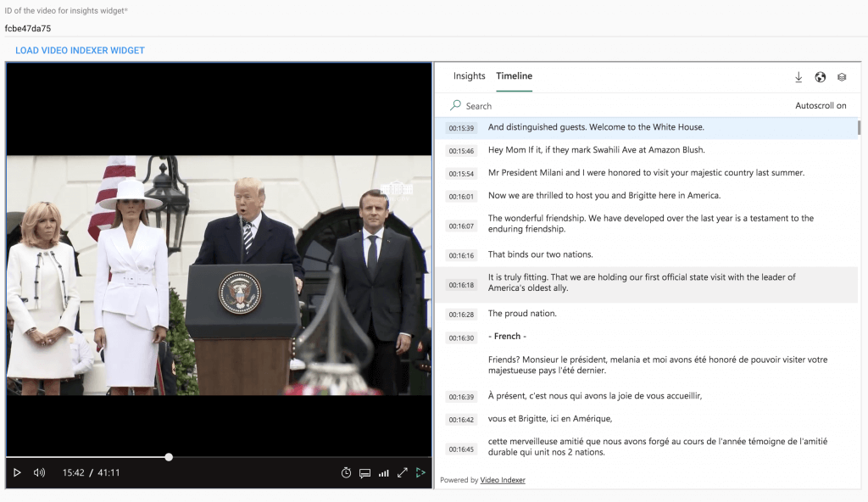Jump to timestamp 00:16:30
Image resolution: width=868 pixels, height=502 pixels.
click(x=461, y=337)
